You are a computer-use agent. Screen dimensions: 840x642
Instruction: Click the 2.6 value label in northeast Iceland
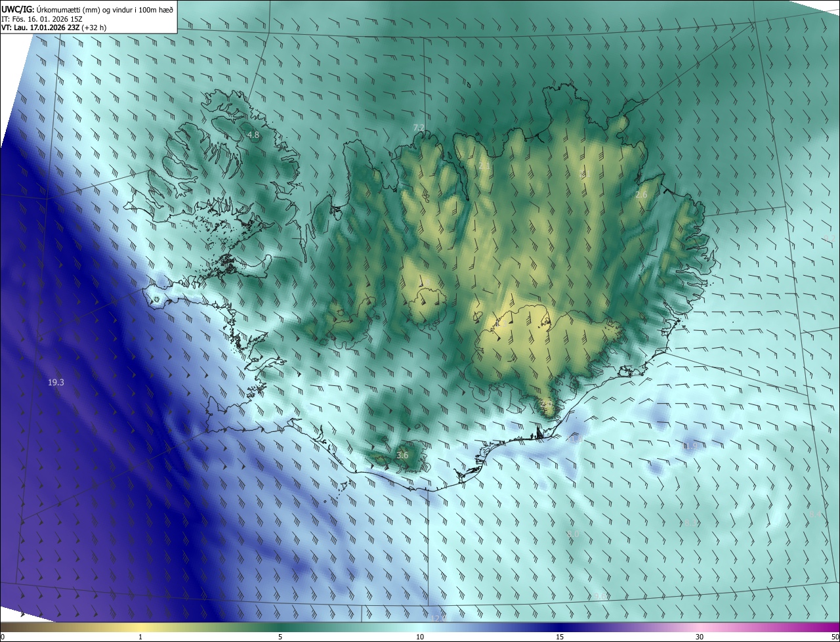(642, 195)
